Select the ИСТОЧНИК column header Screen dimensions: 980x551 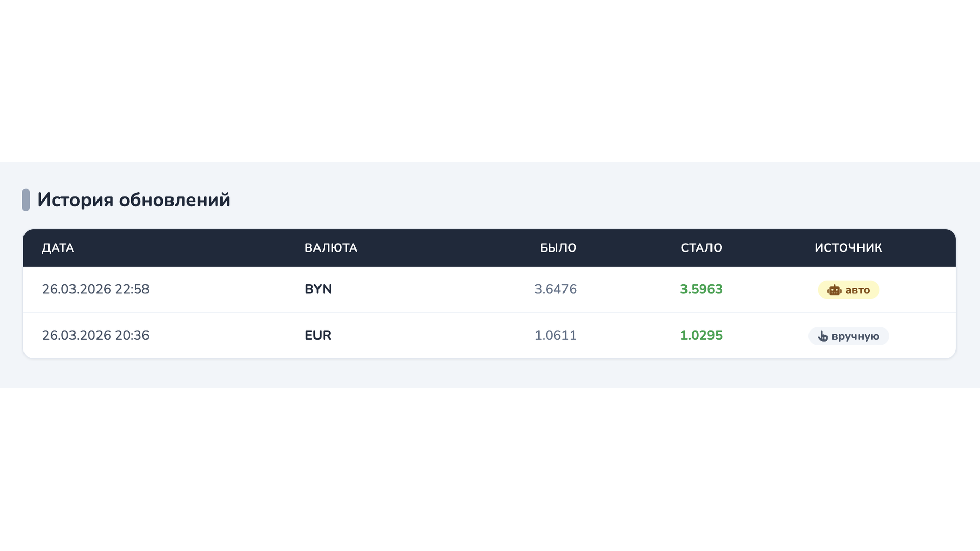(848, 248)
